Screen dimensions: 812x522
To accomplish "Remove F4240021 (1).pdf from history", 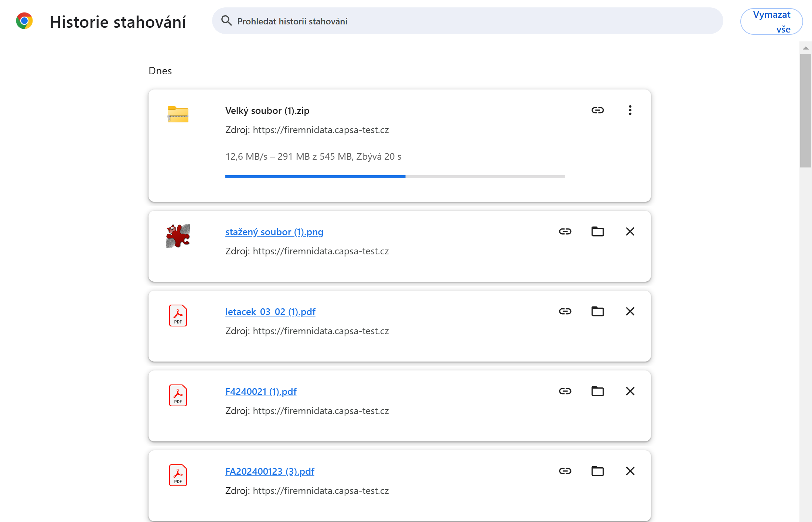I will [630, 391].
